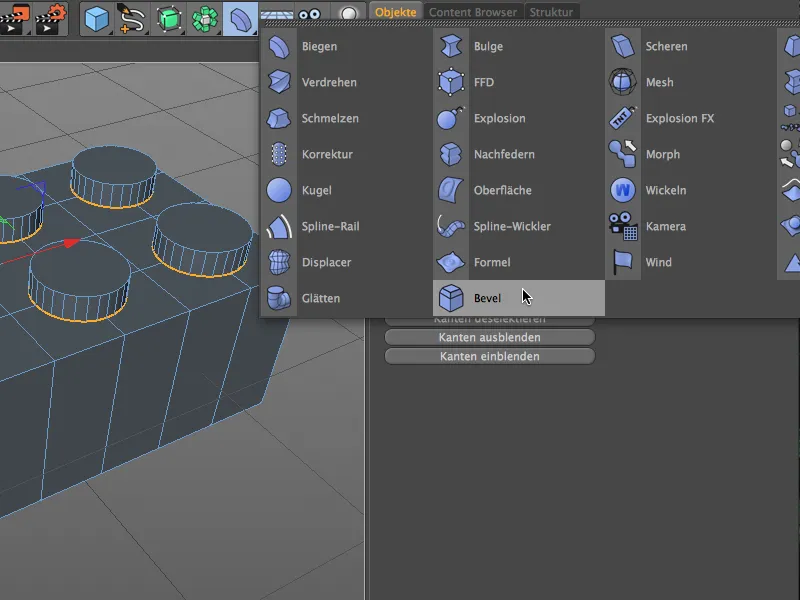Open the spline pen tool palette

pyautogui.click(x=132, y=19)
